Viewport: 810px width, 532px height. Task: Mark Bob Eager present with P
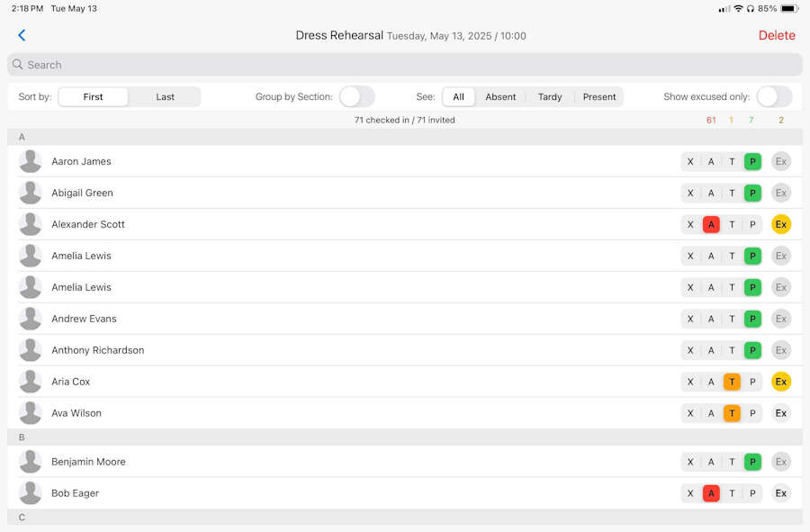[x=752, y=494]
